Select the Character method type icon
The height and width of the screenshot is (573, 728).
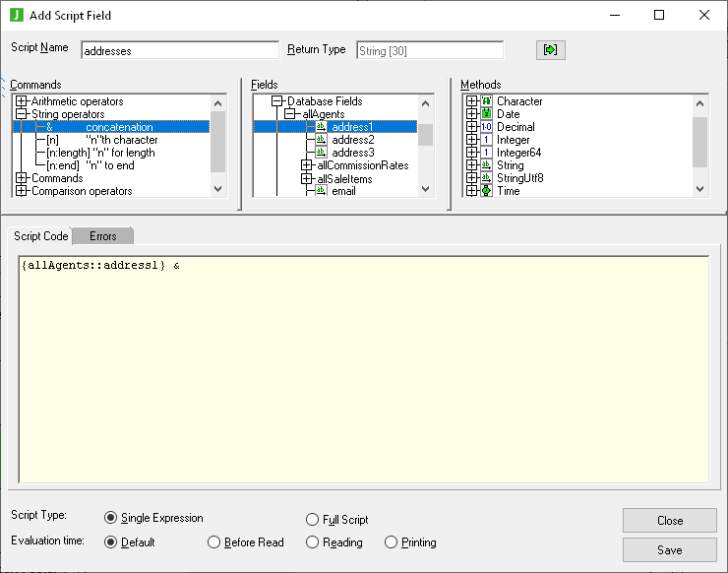486,101
